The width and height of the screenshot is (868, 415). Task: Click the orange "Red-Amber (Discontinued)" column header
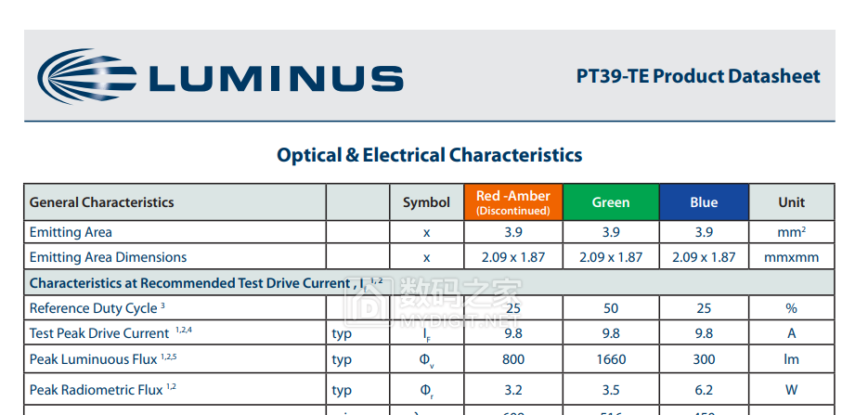pos(513,202)
